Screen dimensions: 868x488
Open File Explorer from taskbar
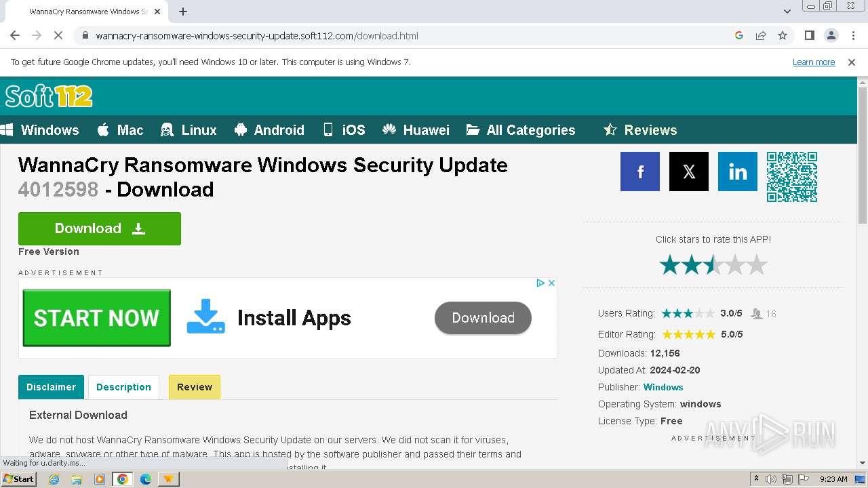click(77, 479)
